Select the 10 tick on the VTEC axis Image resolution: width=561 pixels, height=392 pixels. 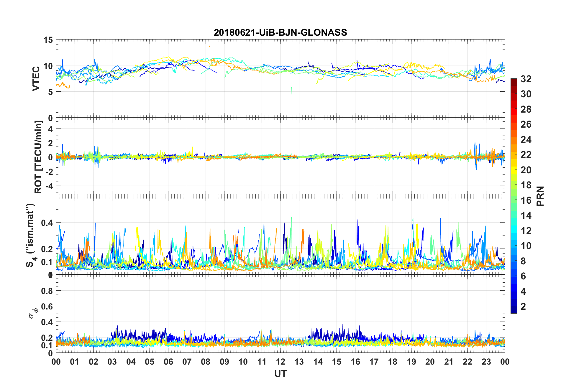(48, 66)
